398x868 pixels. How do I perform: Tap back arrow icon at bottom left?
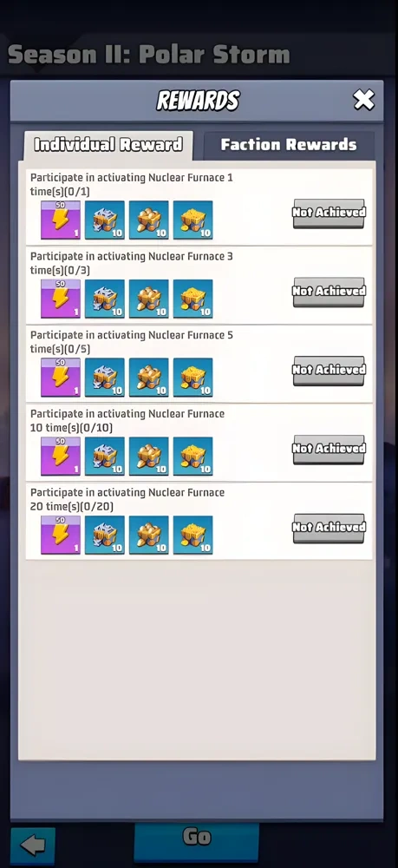tap(33, 846)
